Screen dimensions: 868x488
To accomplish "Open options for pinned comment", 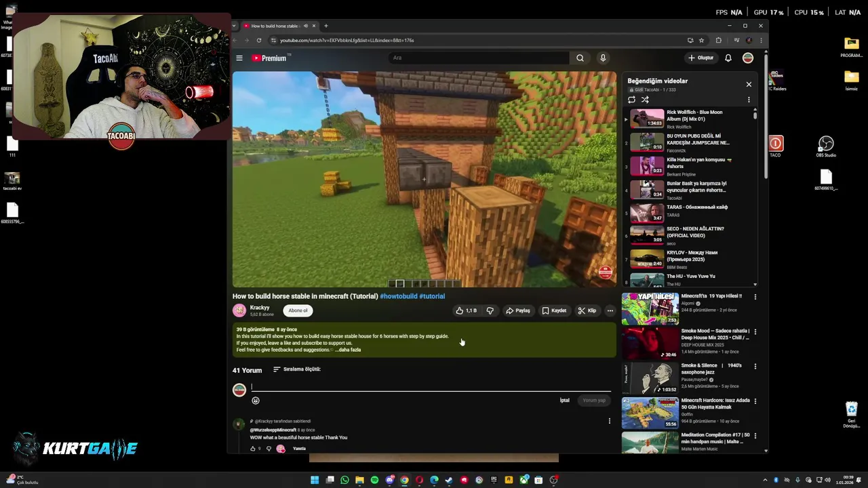I will pyautogui.click(x=609, y=422).
